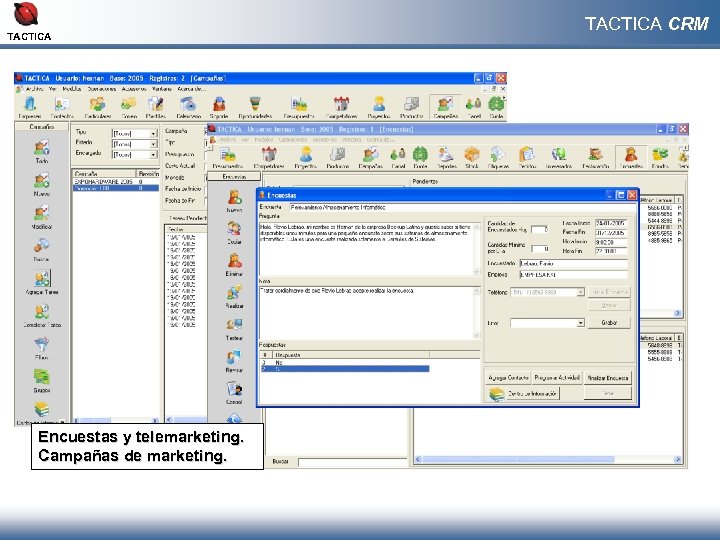This screenshot has height=540, width=720.
Task: Click Fecha Inicio date field in dialog
Action: click(x=611, y=223)
